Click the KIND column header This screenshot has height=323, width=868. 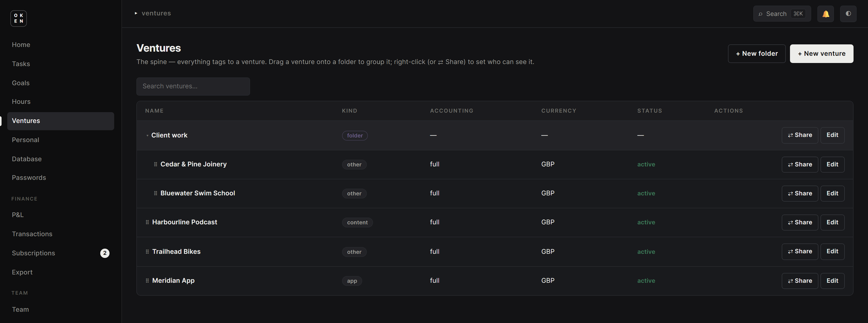pyautogui.click(x=350, y=111)
